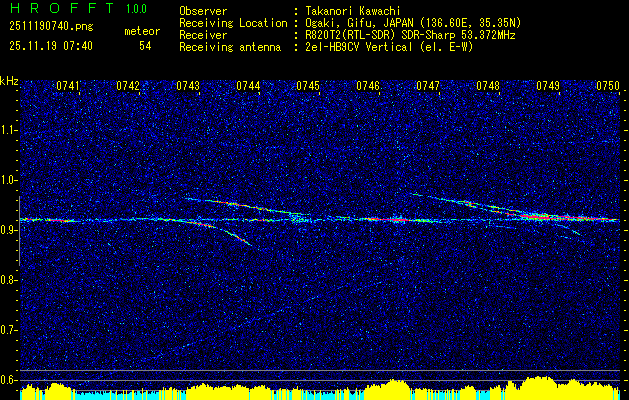Click the 0746 time marker
629x400 pixels.
click(368, 86)
